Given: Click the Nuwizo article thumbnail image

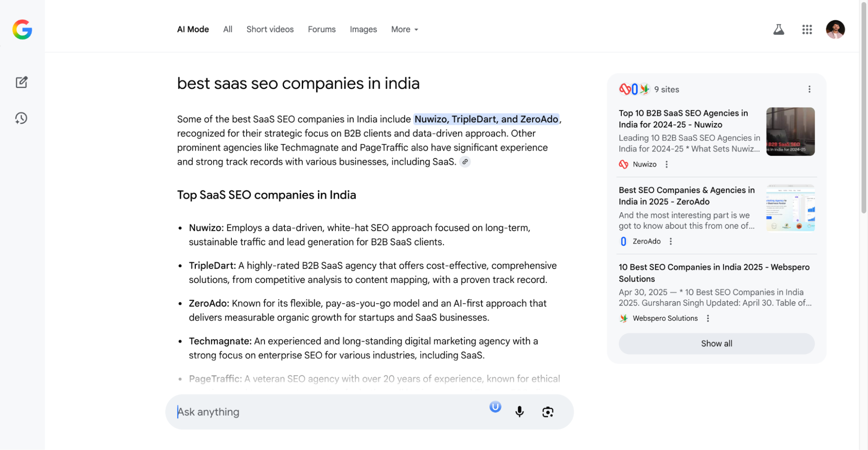Looking at the screenshot, I should [x=790, y=131].
